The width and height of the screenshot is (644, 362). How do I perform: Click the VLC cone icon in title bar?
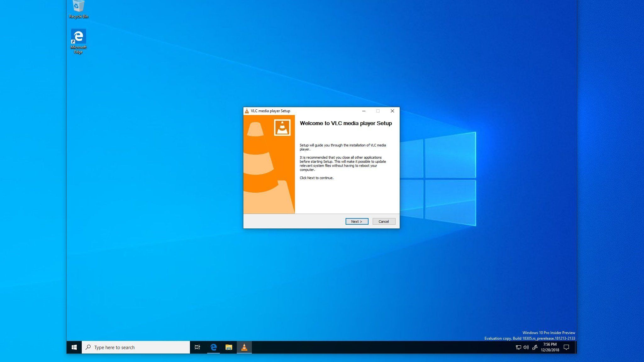(x=247, y=111)
